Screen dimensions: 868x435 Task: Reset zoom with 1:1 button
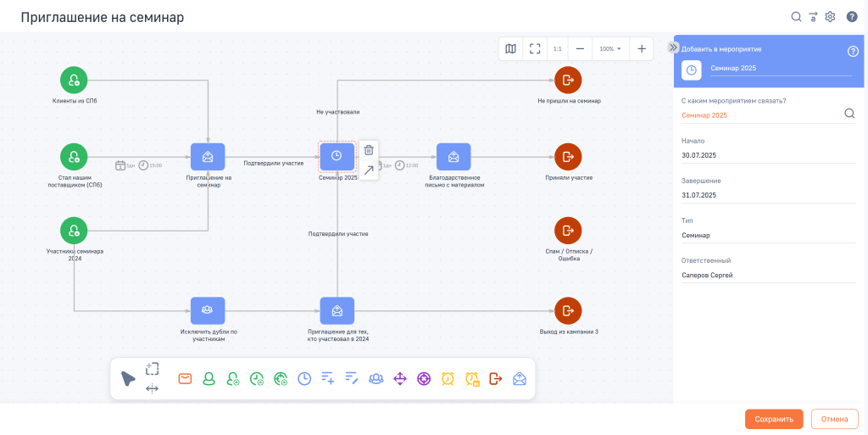[558, 48]
